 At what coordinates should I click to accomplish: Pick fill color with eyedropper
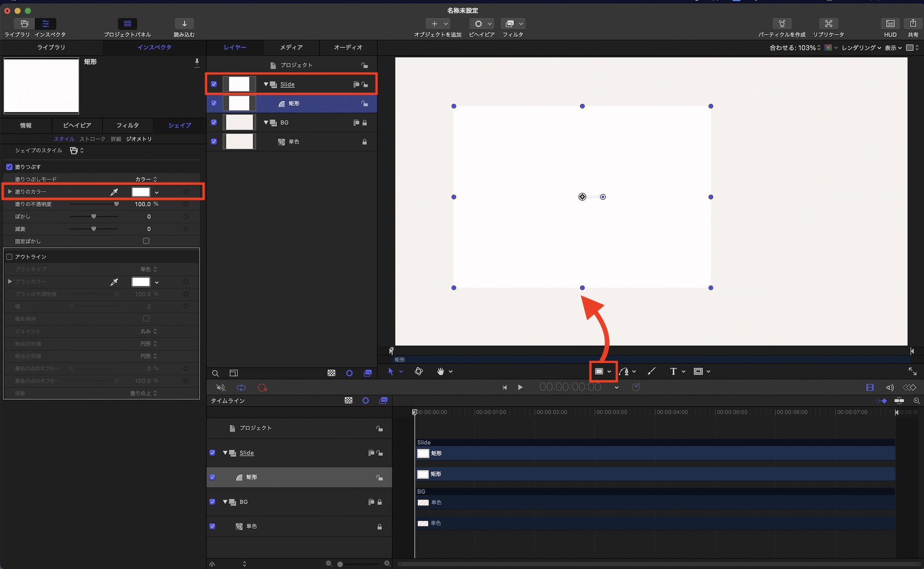(114, 192)
